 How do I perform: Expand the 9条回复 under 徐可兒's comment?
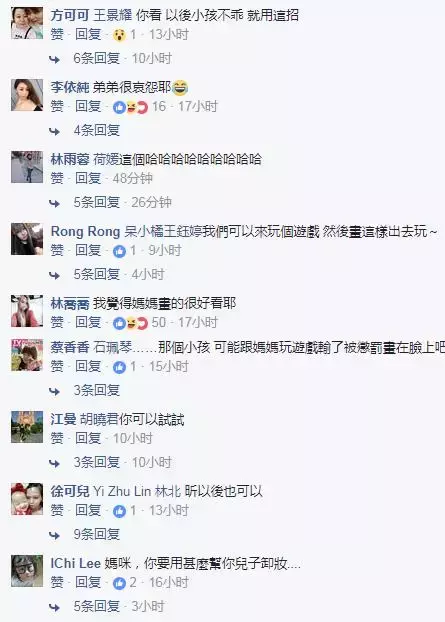coord(96,535)
